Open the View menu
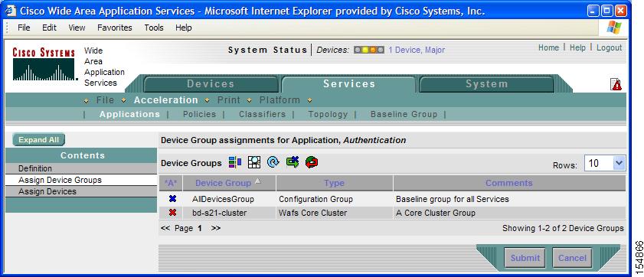644x277 pixels. 77,28
